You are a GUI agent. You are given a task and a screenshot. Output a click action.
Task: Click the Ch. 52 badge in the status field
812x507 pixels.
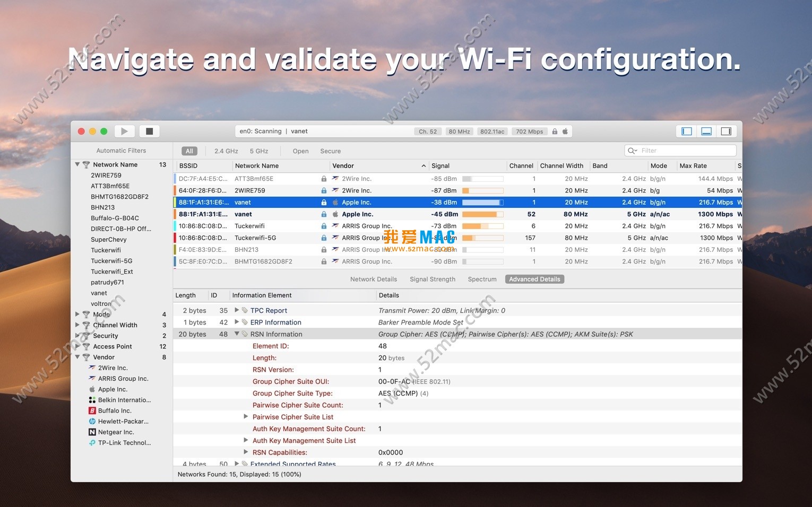(428, 132)
